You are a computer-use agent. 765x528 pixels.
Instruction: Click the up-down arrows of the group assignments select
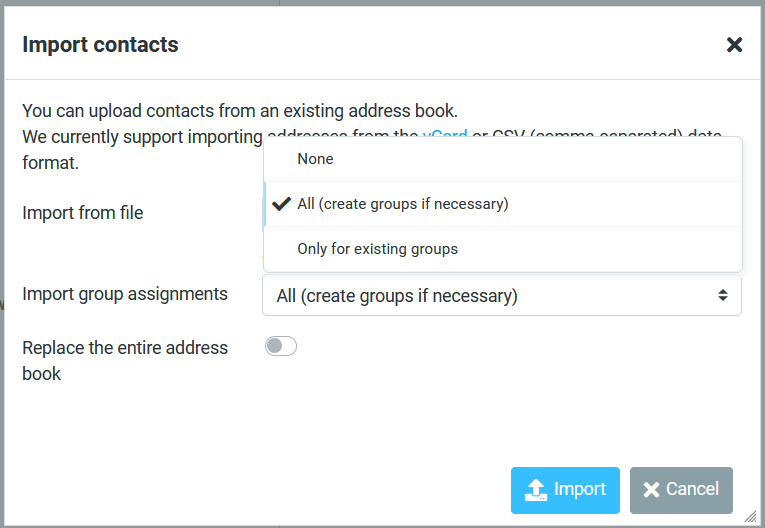coord(723,296)
